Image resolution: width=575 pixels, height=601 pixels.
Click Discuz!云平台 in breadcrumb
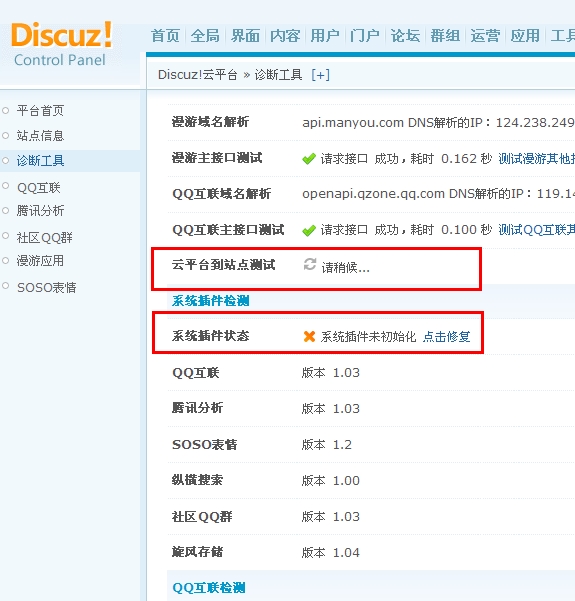[198, 75]
